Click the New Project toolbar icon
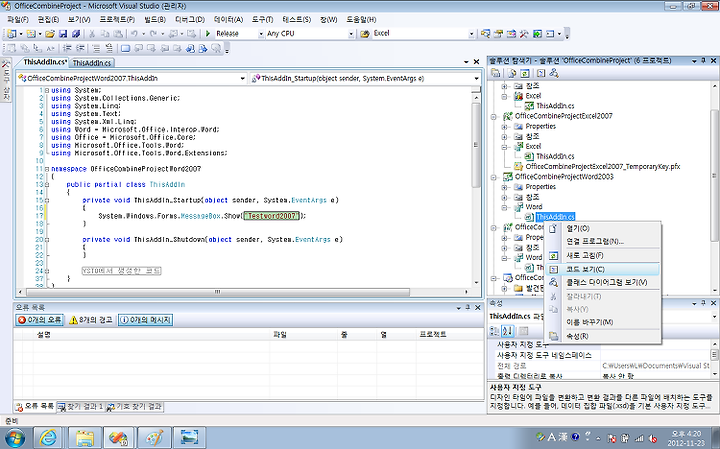This screenshot has height=449, width=720. tap(11, 34)
